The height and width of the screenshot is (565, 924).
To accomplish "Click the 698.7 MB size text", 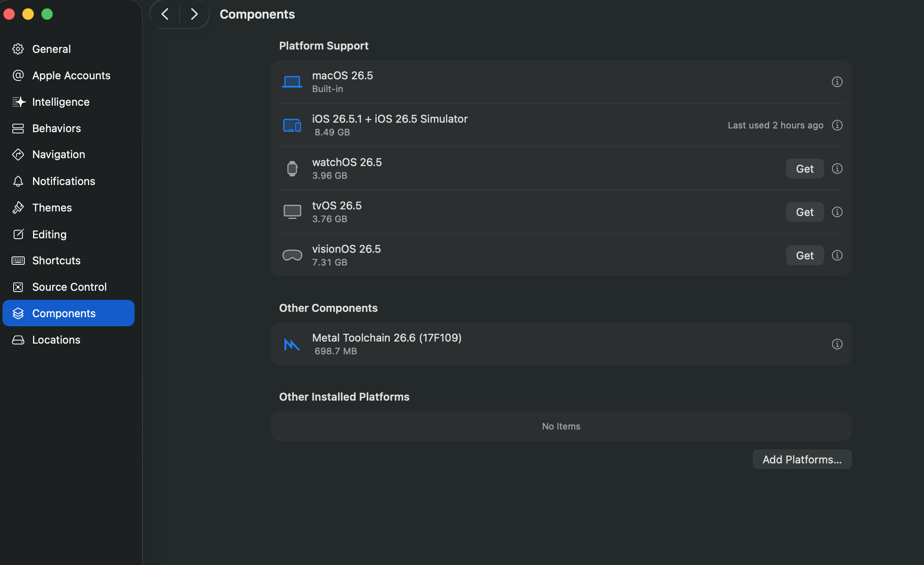I will pyautogui.click(x=336, y=351).
